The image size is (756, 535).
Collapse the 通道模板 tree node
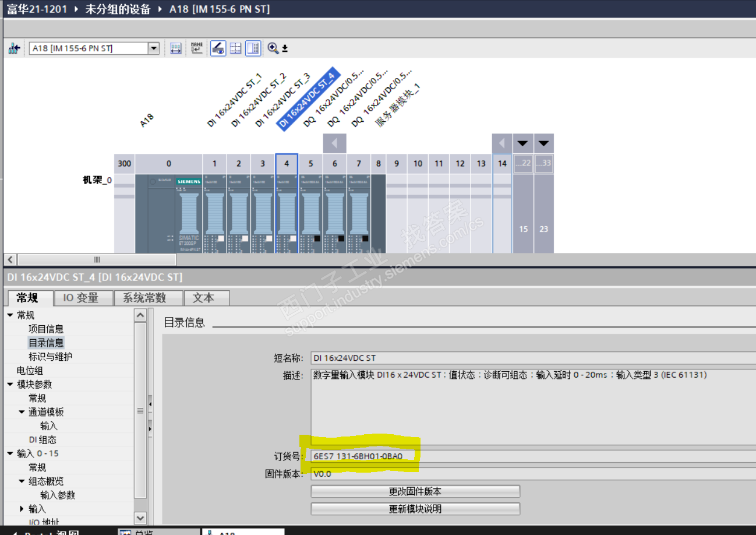(22, 412)
